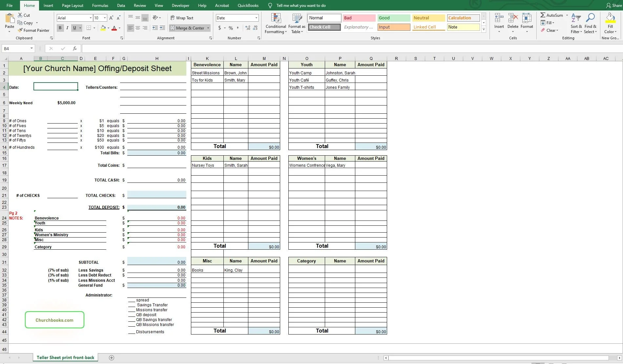This screenshot has width=623, height=364.
Task: Open Sort & Filter options
Action: (x=576, y=23)
